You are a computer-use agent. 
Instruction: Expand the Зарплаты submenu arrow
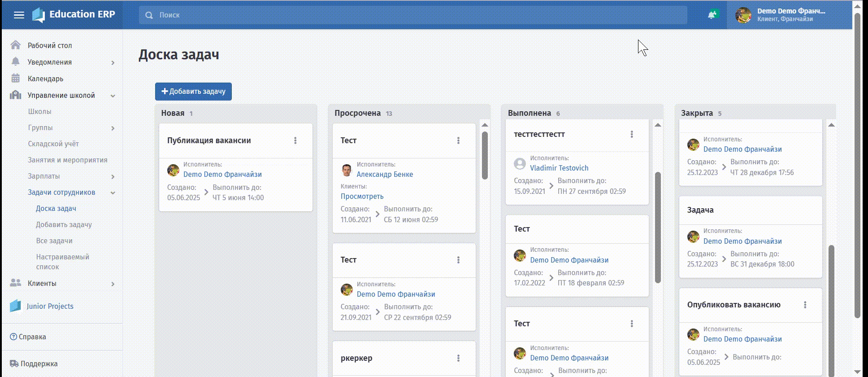113,176
